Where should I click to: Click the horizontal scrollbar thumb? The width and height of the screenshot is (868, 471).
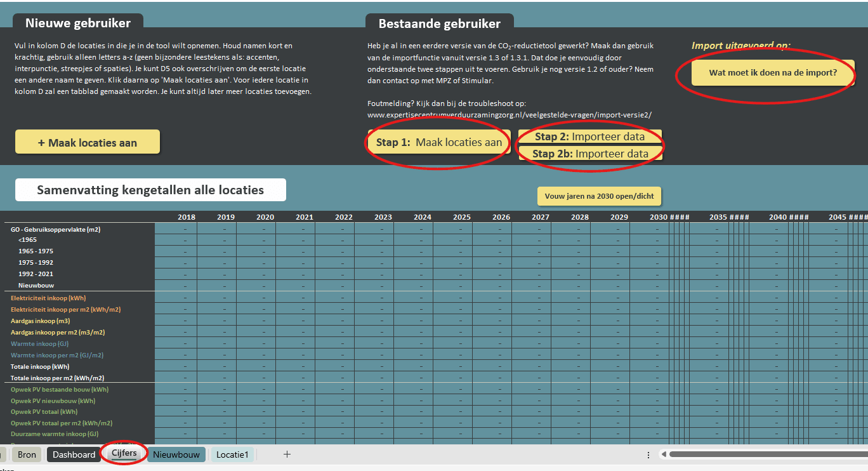pyautogui.click(x=768, y=454)
